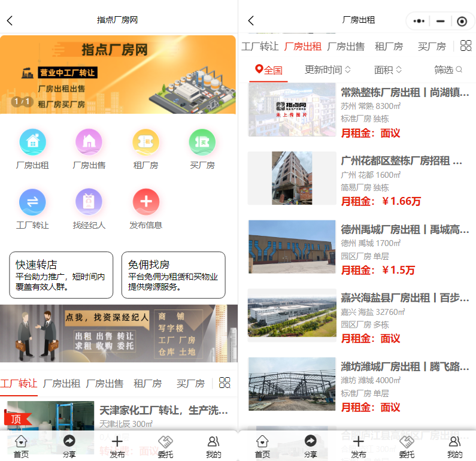The width and height of the screenshot is (476, 461).
Task: Open the 筛选 filter panel
Action: 448,69
